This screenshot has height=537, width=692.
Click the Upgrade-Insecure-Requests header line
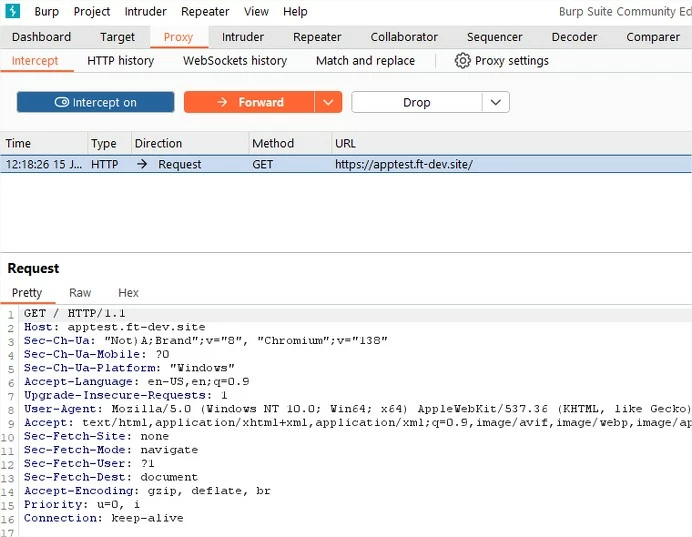pos(126,395)
